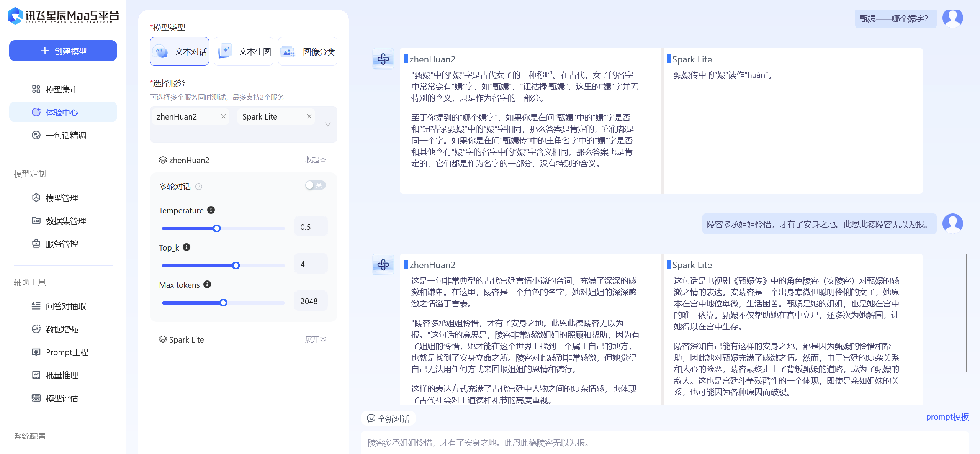
Task: Select the 图像分类 model type
Action: [x=308, y=51]
